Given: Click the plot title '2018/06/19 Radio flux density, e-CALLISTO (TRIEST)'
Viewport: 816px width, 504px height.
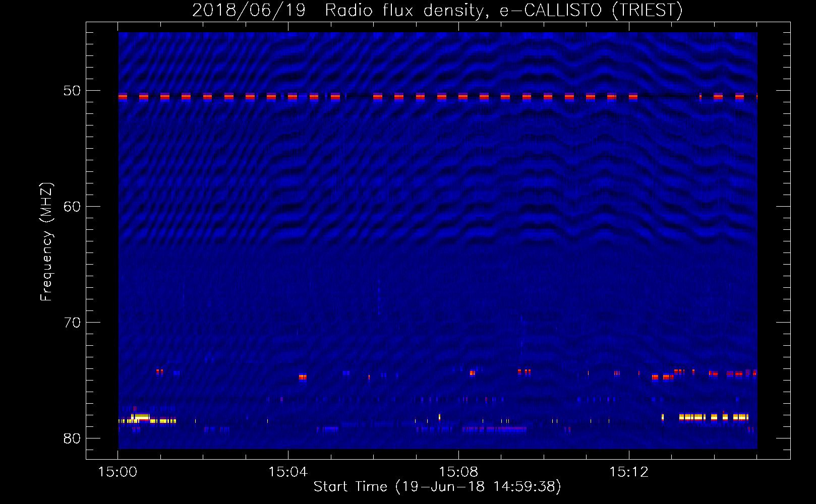Looking at the screenshot, I should click(437, 10).
